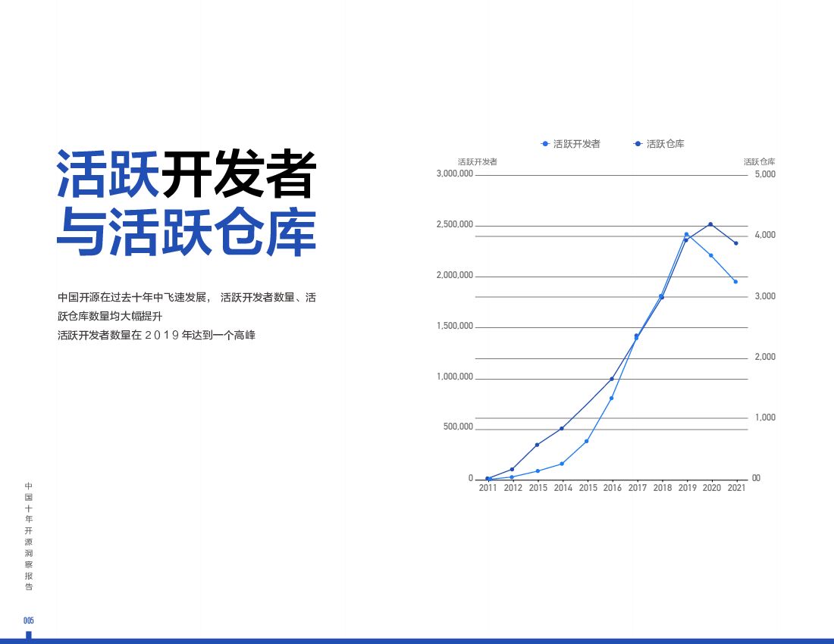Click the 1,000,000 left axis label

pos(455,377)
